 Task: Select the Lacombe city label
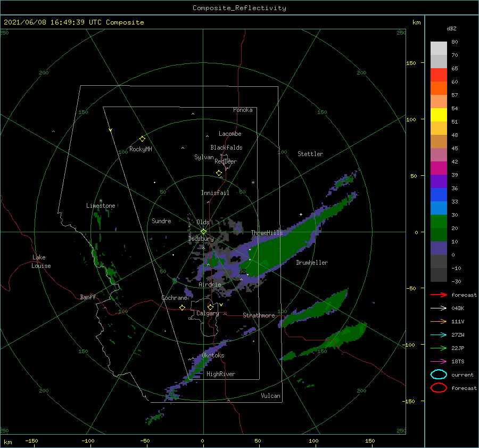pos(230,134)
